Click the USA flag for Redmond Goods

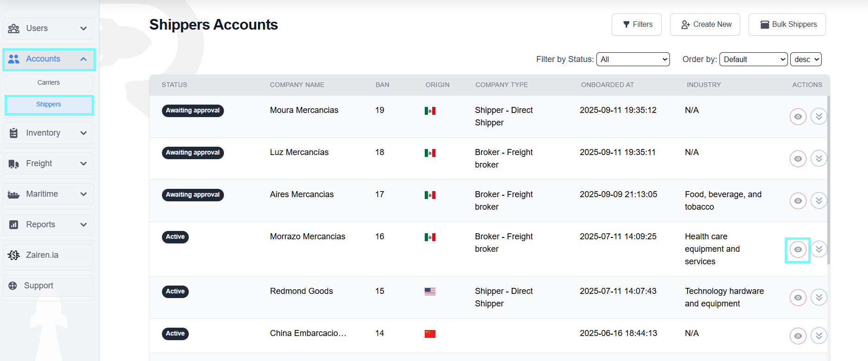[430, 292]
